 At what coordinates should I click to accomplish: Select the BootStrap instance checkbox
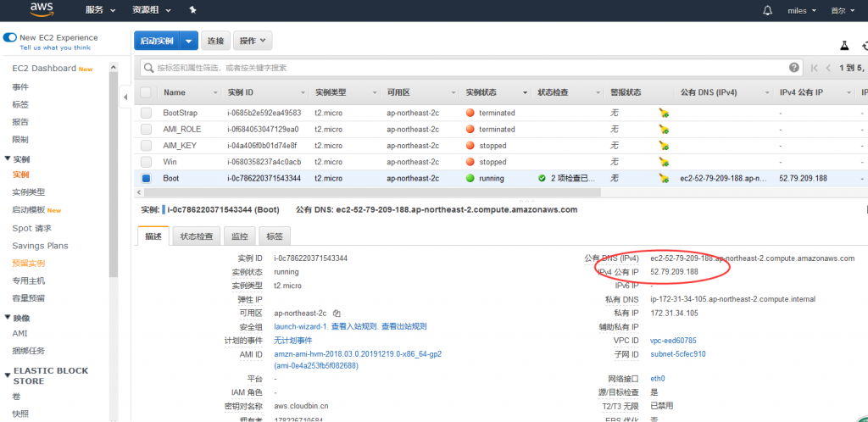[146, 113]
